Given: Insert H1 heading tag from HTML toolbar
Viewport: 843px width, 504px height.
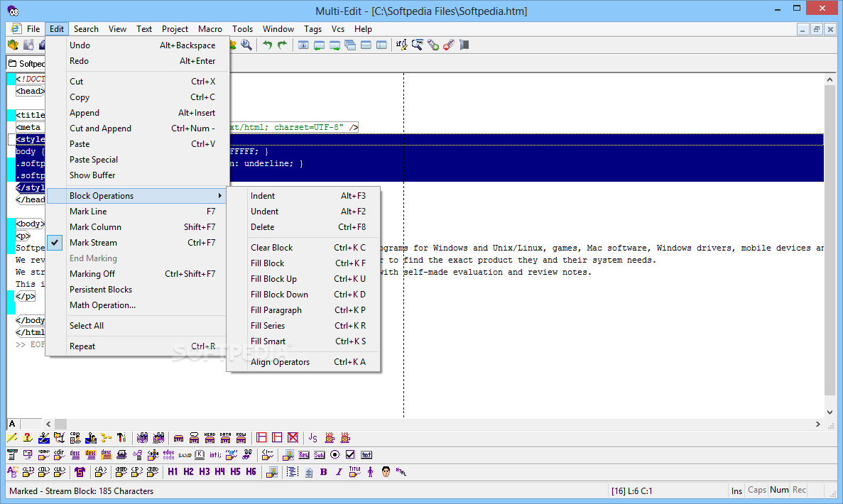Looking at the screenshot, I should click(x=173, y=471).
